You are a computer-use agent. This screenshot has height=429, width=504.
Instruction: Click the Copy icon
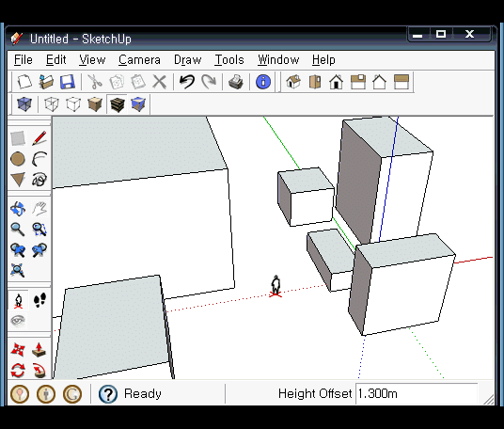tap(117, 82)
